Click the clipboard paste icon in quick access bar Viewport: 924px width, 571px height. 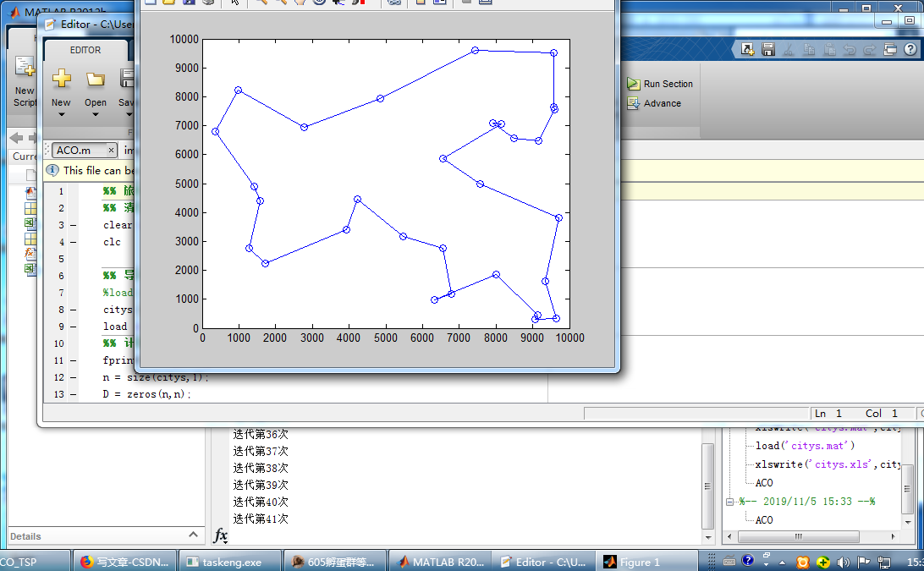tap(830, 50)
